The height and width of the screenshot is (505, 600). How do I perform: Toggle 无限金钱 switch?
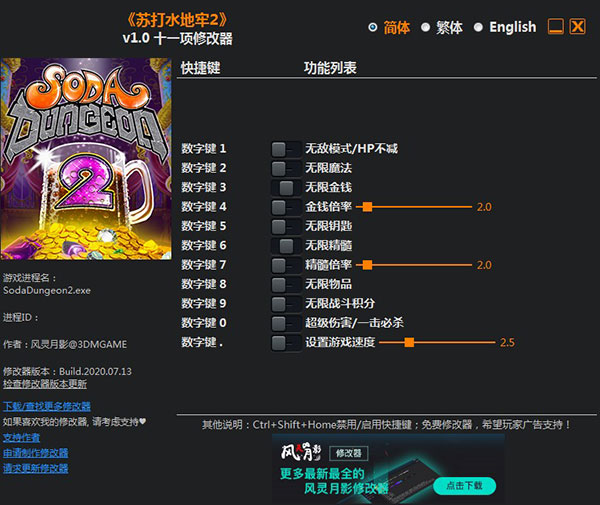pos(286,187)
